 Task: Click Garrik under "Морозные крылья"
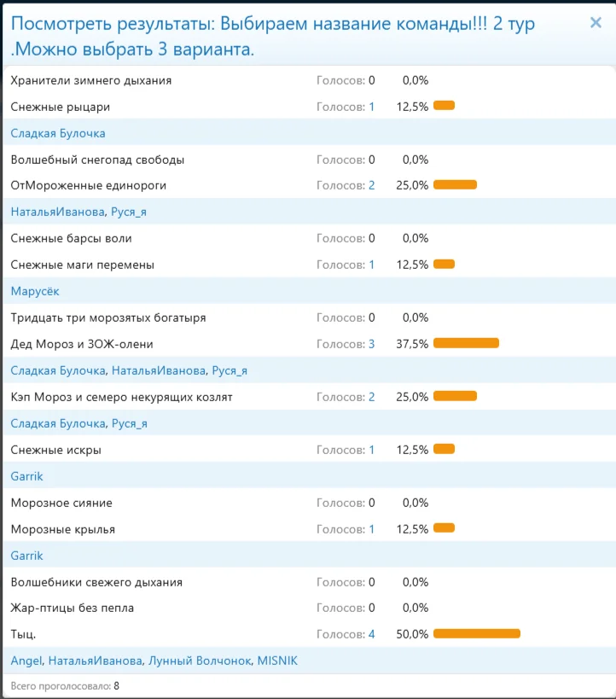(x=26, y=556)
